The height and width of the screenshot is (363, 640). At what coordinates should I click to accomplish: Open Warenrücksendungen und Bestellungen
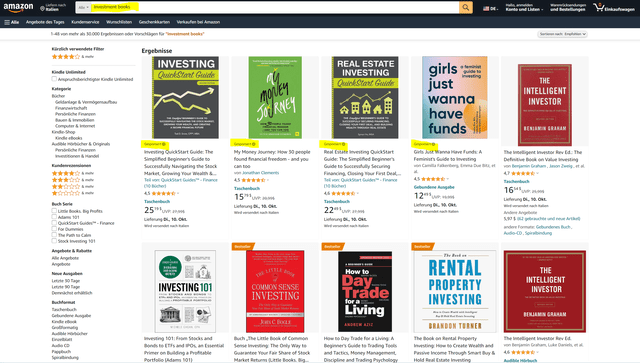[x=568, y=7]
